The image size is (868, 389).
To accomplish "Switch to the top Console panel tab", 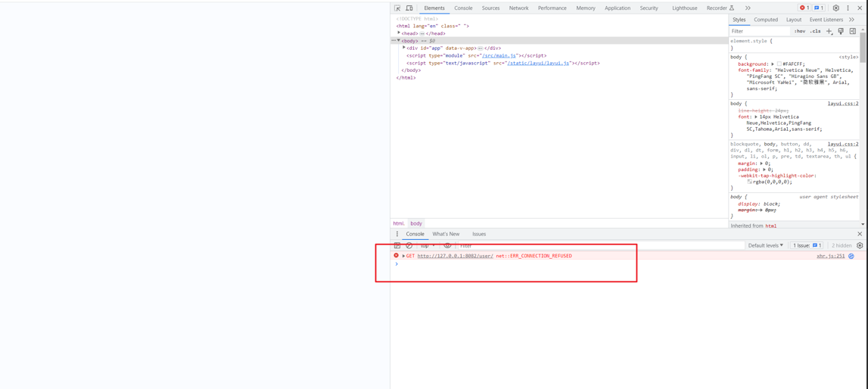I will pyautogui.click(x=463, y=8).
